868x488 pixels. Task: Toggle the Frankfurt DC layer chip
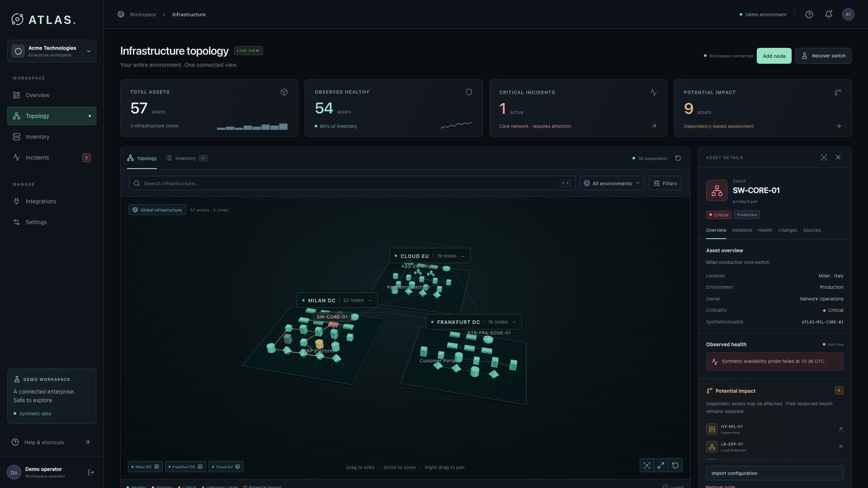point(185,467)
